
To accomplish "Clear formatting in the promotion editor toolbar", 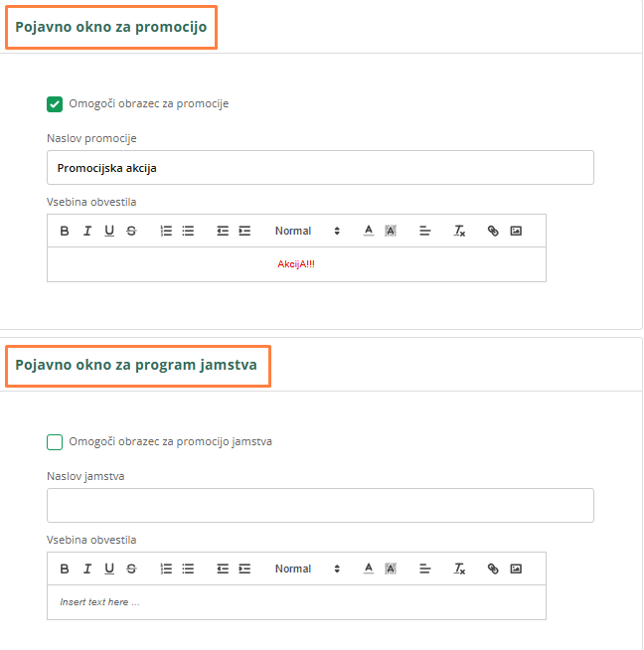I will click(x=459, y=231).
